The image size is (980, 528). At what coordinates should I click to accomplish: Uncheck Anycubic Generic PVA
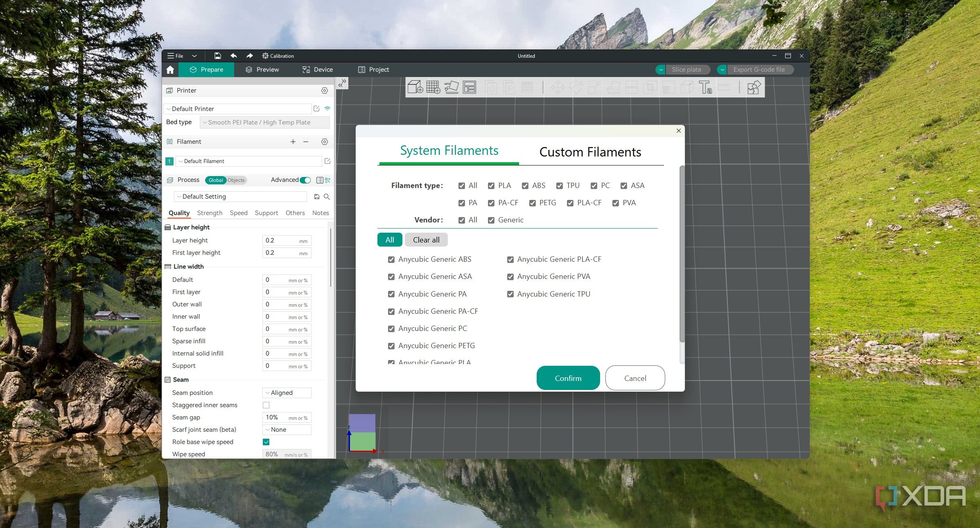pyautogui.click(x=510, y=277)
